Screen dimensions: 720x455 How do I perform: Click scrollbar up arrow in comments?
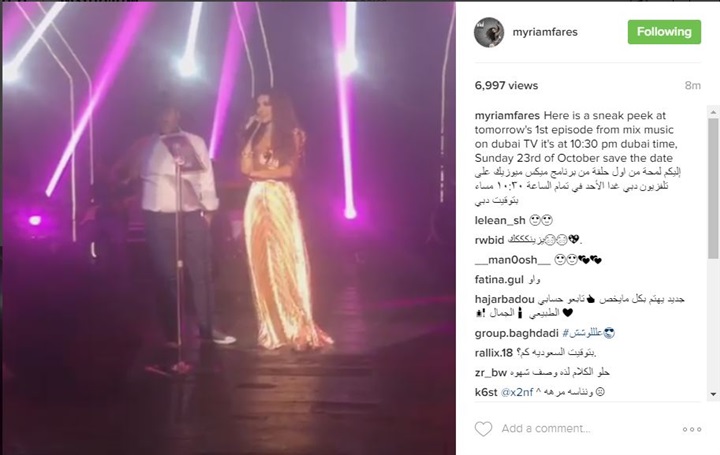pos(713,112)
